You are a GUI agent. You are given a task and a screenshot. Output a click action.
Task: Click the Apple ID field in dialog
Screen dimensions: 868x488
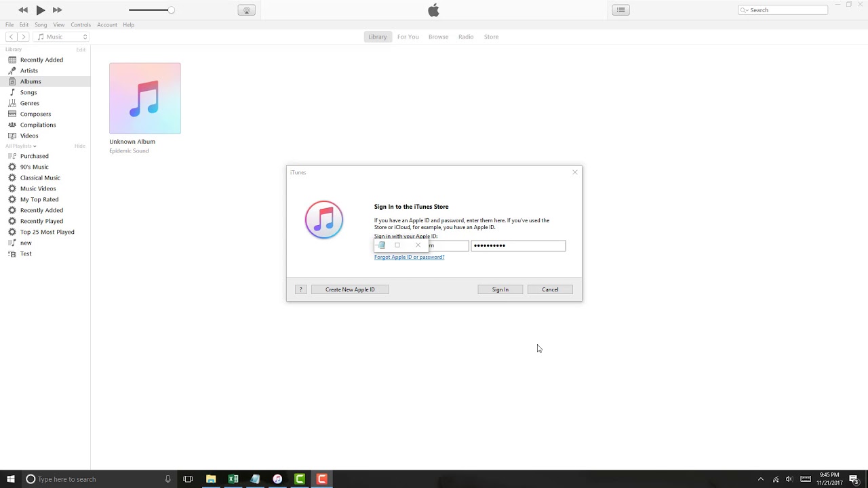click(x=421, y=245)
